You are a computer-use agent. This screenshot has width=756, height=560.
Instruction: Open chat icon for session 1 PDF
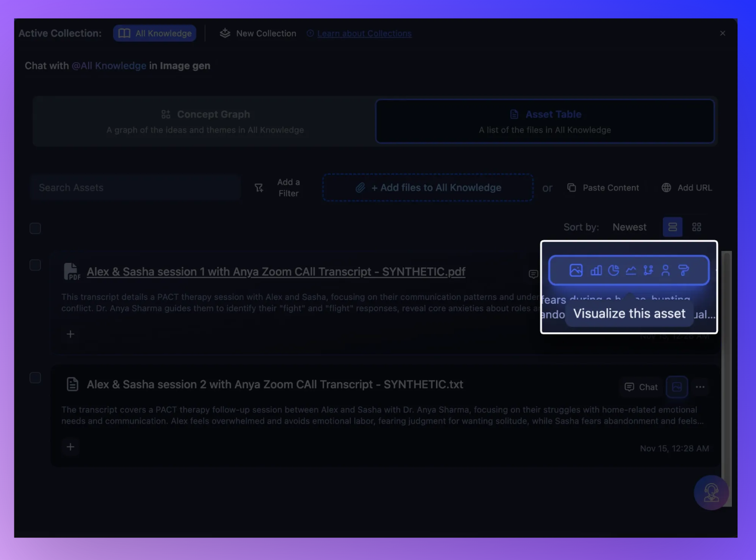tap(533, 274)
